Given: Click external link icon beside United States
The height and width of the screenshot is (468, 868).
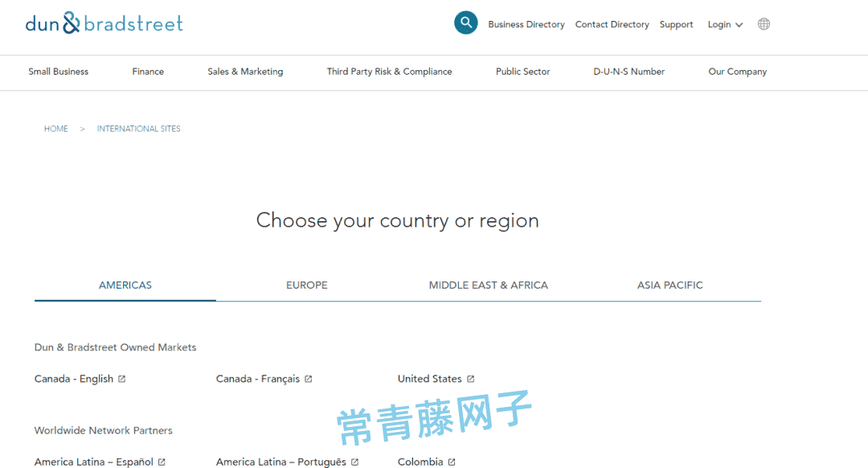Looking at the screenshot, I should point(470,379).
